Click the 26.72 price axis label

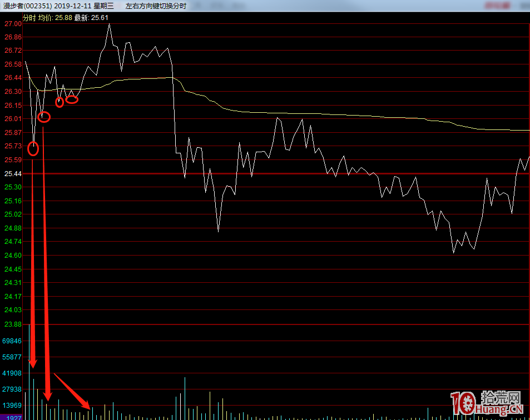pos(13,51)
